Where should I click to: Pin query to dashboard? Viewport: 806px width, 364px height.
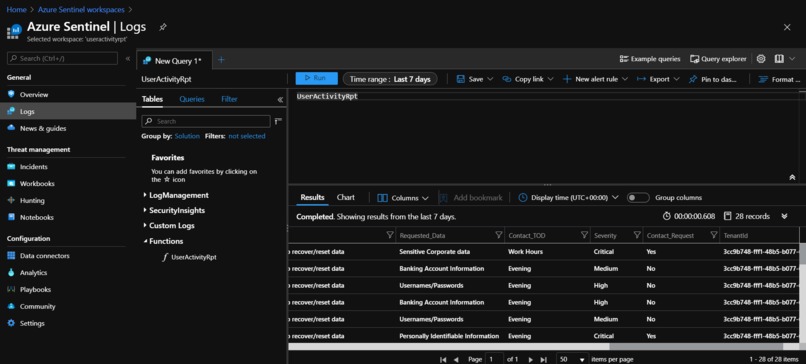coord(712,79)
